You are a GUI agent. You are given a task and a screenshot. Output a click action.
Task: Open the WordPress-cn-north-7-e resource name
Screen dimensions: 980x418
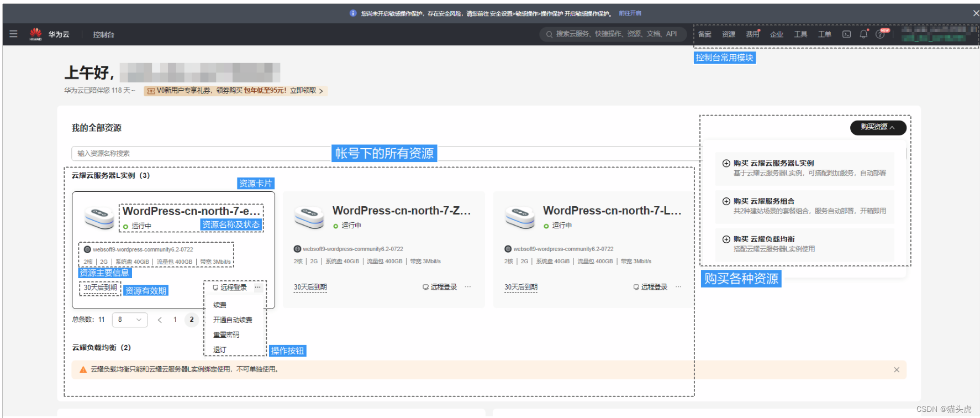[191, 211]
